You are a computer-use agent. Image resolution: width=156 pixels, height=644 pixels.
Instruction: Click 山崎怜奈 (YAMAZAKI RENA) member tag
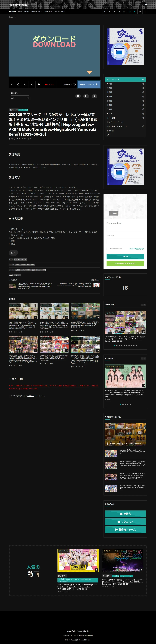pos(23,270)
